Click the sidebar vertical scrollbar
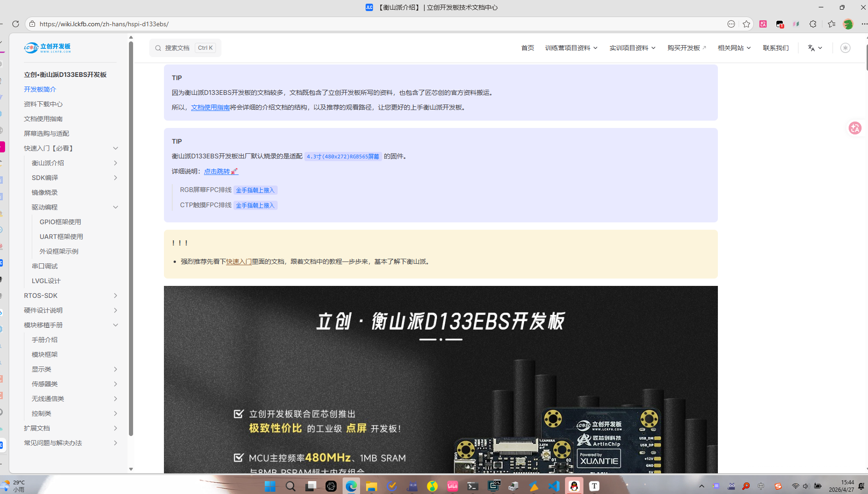 (131, 238)
